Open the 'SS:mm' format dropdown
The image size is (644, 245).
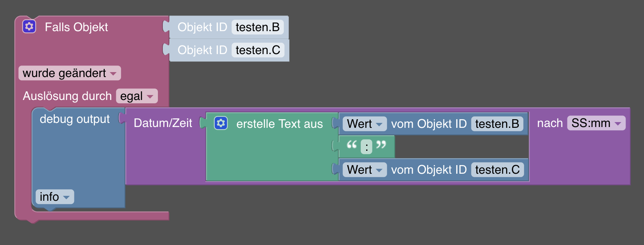(596, 123)
